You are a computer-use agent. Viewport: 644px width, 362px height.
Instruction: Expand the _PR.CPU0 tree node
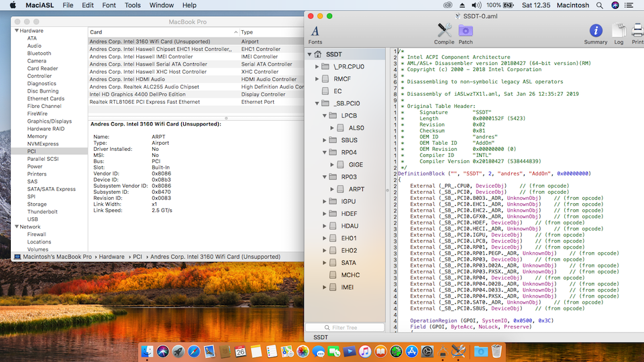317,67
